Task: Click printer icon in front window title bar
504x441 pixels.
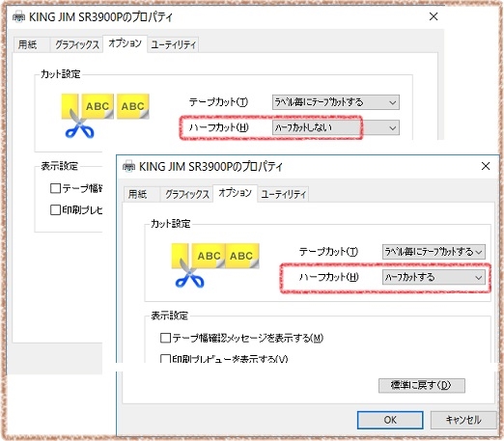Action: pyautogui.click(x=129, y=166)
